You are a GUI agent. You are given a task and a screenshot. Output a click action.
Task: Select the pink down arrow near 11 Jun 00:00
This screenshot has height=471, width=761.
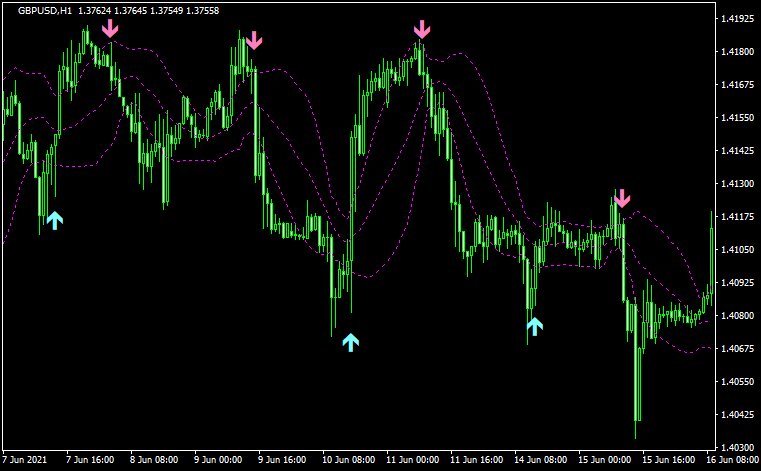[422, 29]
